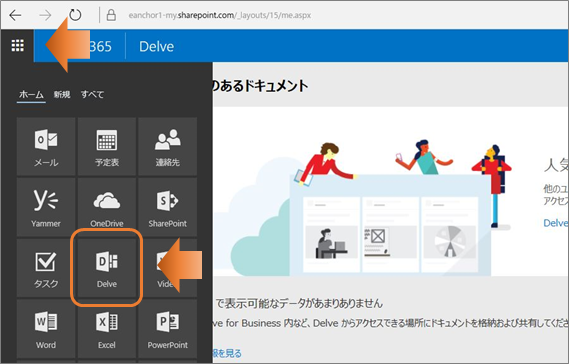Go forward with the browser forward arrow
569x364 pixels.
coord(45,15)
